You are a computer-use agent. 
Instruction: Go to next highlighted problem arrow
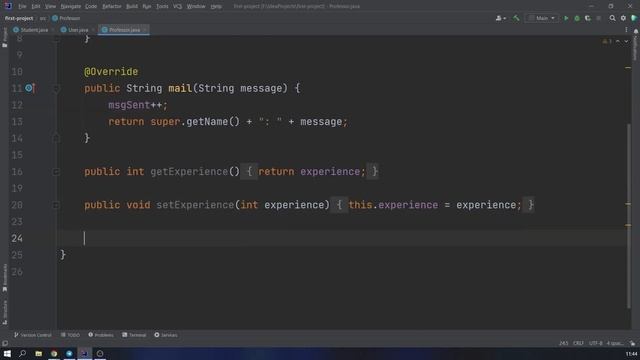(626, 41)
